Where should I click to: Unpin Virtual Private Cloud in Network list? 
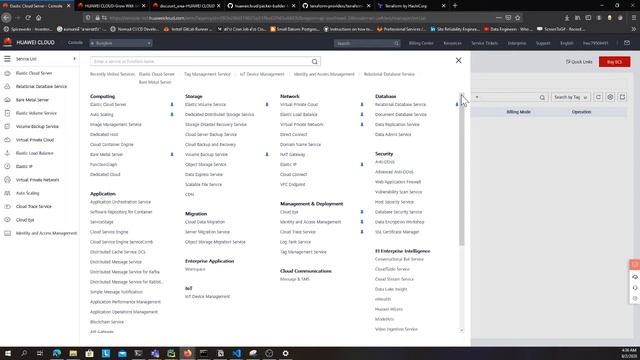click(362, 104)
